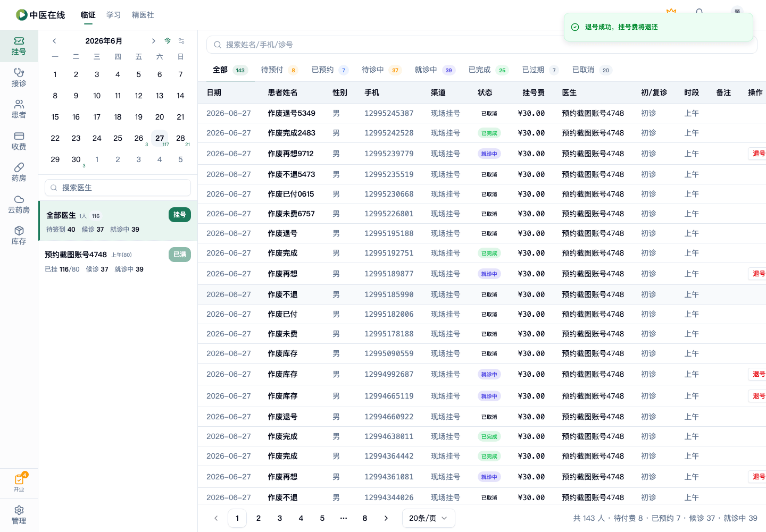Select the 全部医生 doctor list row
Screen dimensions: 766x532
click(118, 221)
